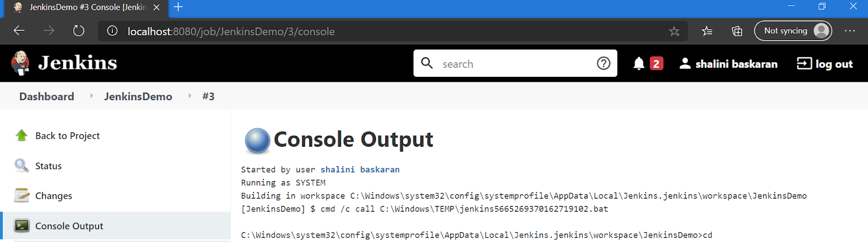
Task: Click the Status magnifier icon in sidebar
Action: pyautogui.click(x=22, y=166)
